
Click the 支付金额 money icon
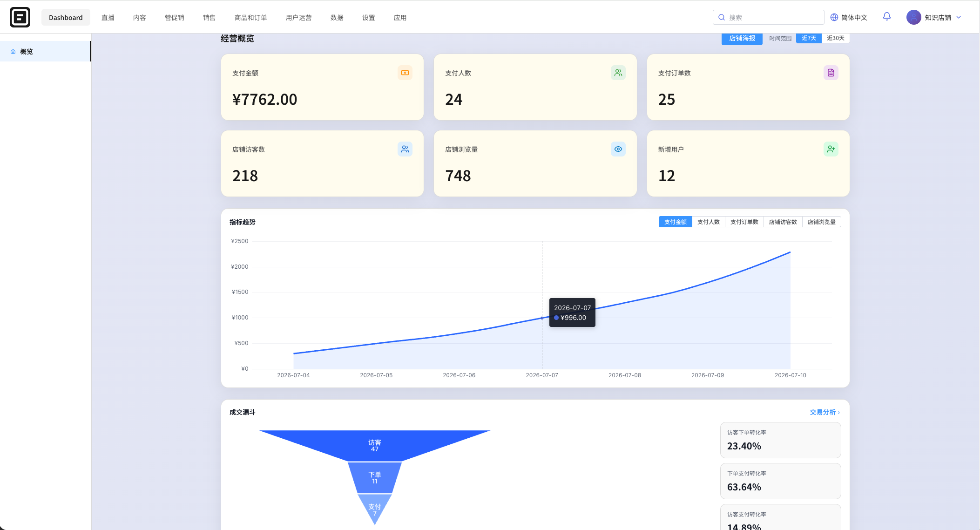[405, 73]
